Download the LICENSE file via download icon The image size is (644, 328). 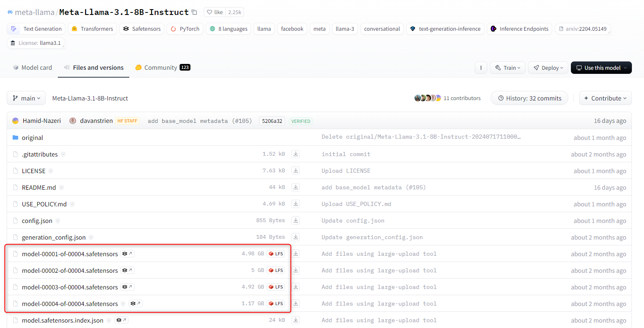296,171
